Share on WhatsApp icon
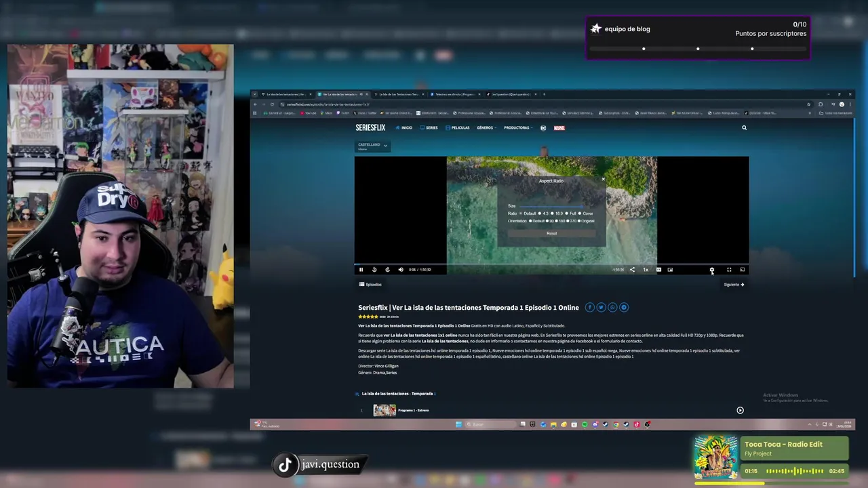The height and width of the screenshot is (488, 868). [x=612, y=307]
